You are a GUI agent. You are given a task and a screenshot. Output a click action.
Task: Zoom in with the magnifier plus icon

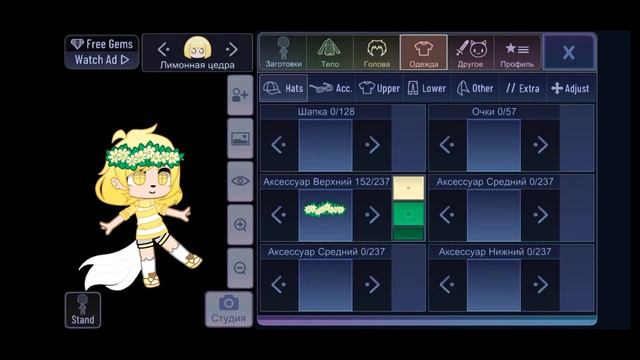(x=240, y=224)
